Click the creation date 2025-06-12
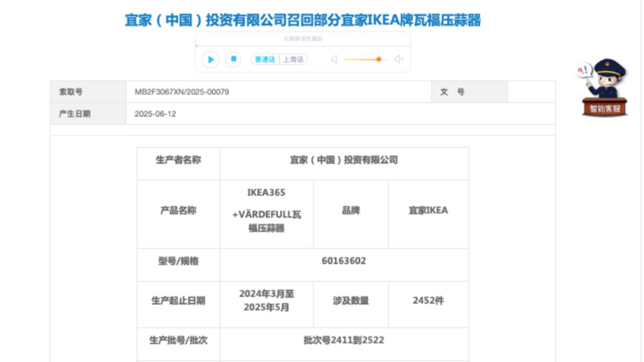Viewport: 644px width, 362px height. (x=155, y=114)
